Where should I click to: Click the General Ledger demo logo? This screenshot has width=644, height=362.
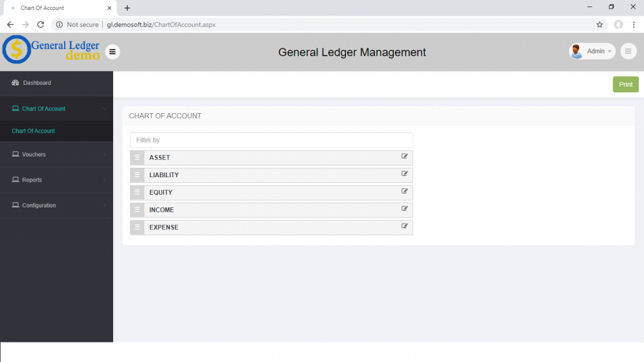click(52, 50)
